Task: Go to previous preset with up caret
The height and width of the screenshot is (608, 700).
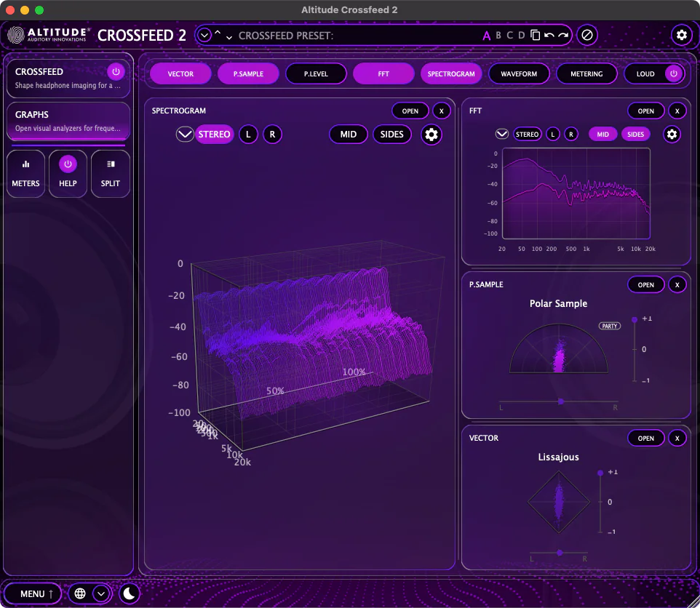Action: click(x=218, y=33)
